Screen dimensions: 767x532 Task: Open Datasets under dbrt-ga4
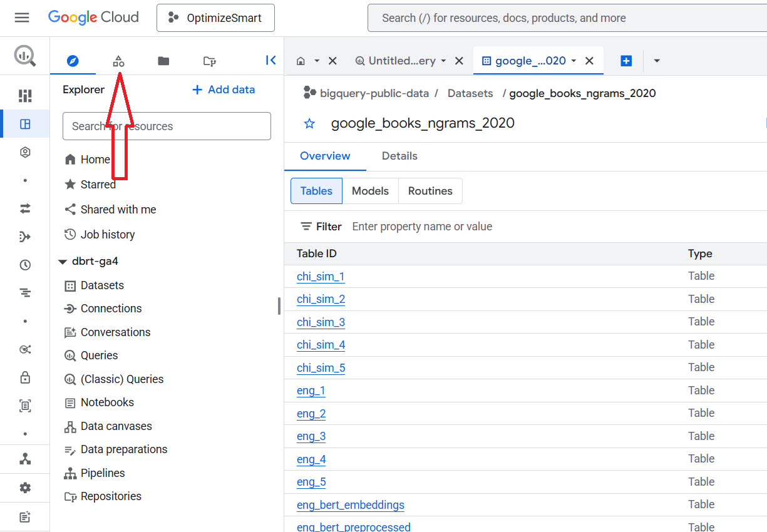point(94,285)
